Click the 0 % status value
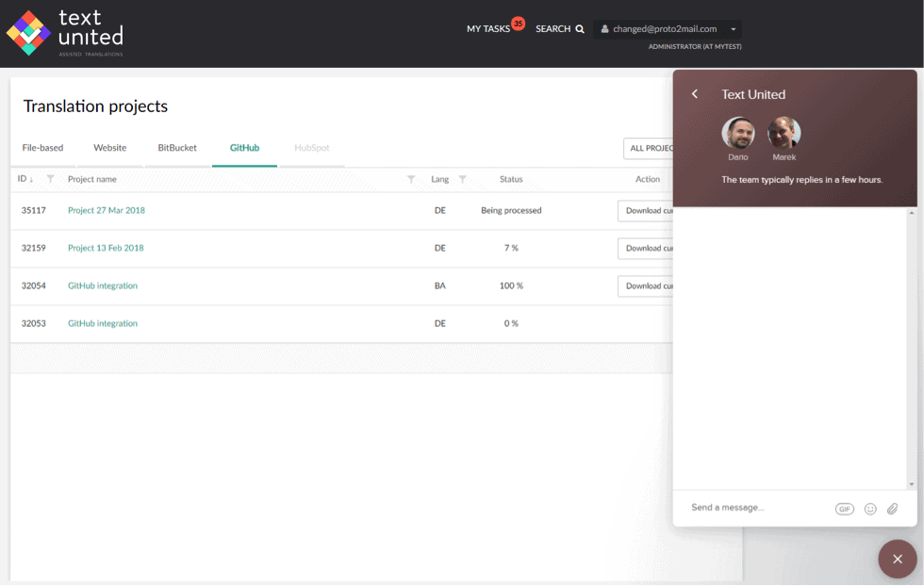924x586 pixels. pyautogui.click(x=511, y=323)
